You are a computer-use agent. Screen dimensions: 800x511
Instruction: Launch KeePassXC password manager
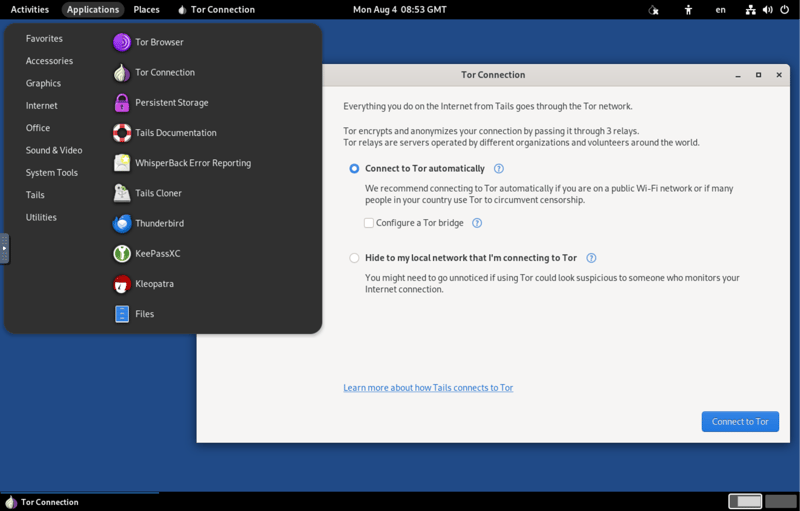tap(146, 253)
